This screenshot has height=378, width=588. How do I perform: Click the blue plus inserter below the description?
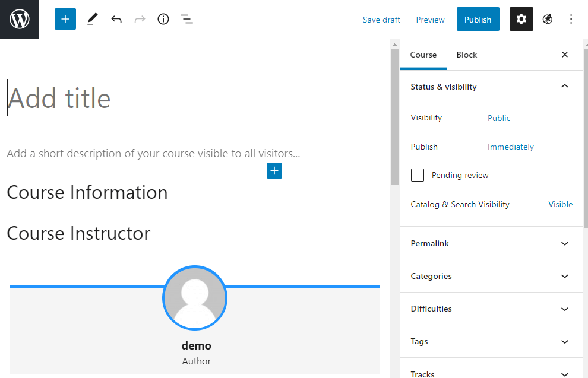coord(274,170)
